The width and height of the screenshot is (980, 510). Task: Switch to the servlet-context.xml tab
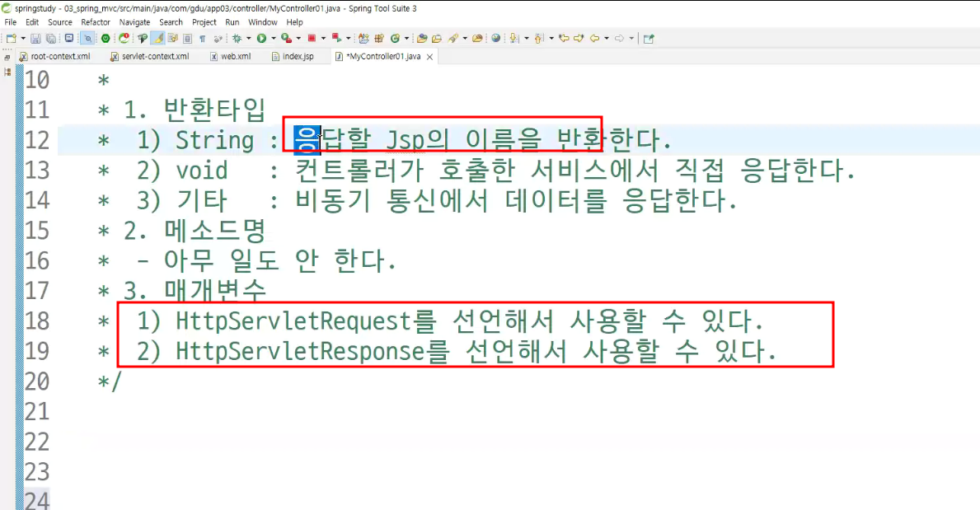click(150, 56)
